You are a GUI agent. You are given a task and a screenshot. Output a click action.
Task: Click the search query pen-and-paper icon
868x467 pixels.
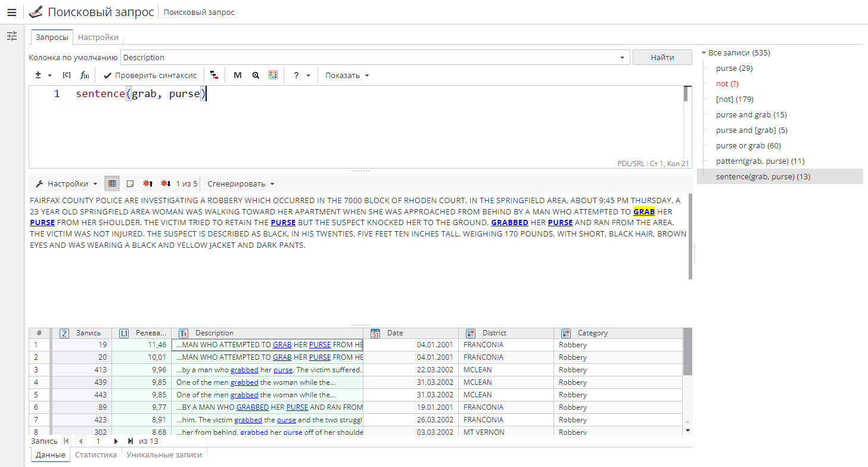[36, 12]
